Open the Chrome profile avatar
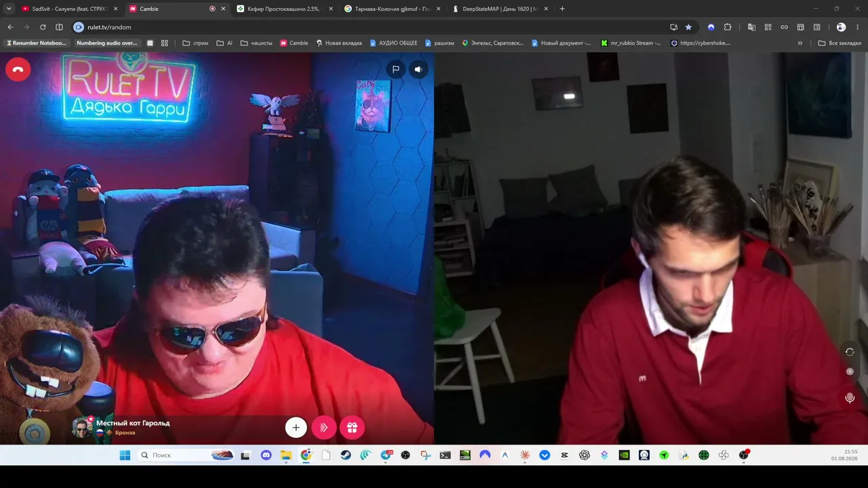 [841, 27]
